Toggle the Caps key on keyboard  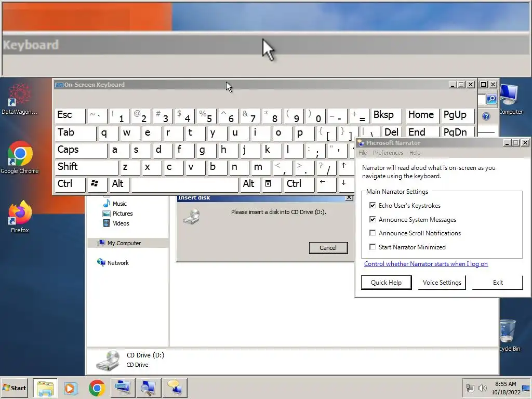pos(81,150)
